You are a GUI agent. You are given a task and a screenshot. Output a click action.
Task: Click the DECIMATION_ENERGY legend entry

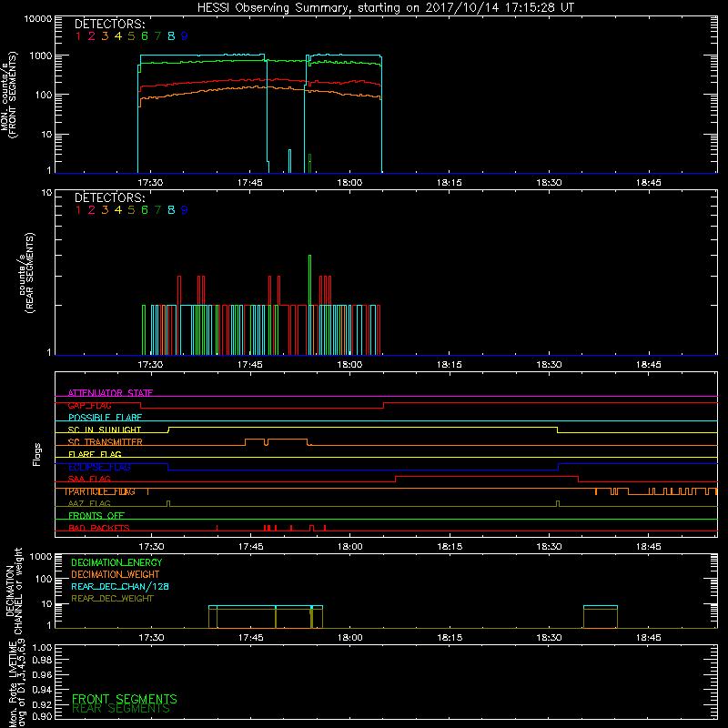tap(116, 562)
